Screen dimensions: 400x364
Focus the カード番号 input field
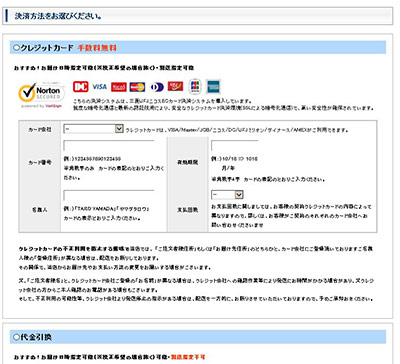click(109, 146)
